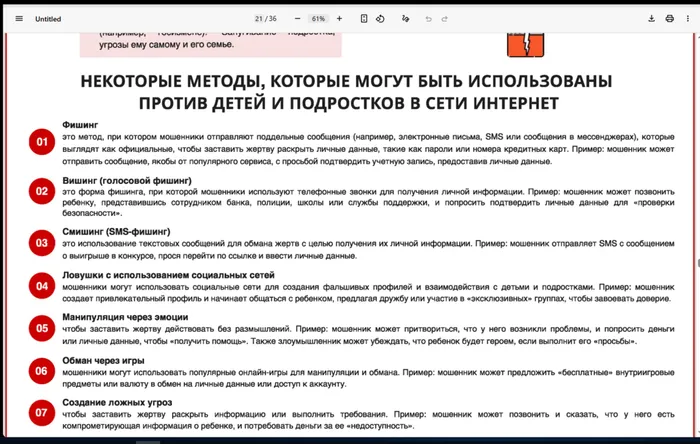The image size is (700, 444).
Task: Zoom in with the plus button
Action: [x=339, y=18]
